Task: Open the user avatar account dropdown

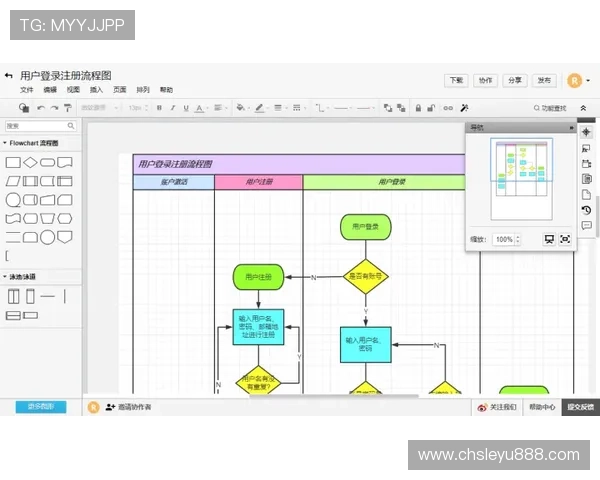Action: pos(576,81)
